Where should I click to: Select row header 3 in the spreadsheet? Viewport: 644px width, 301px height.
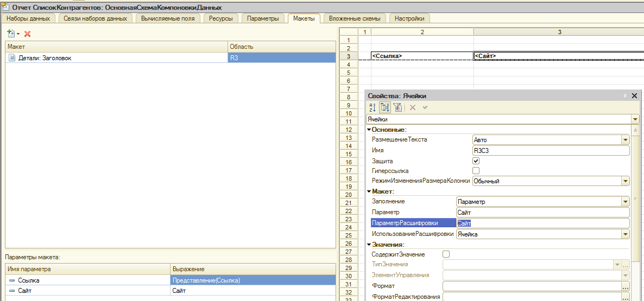(349, 56)
